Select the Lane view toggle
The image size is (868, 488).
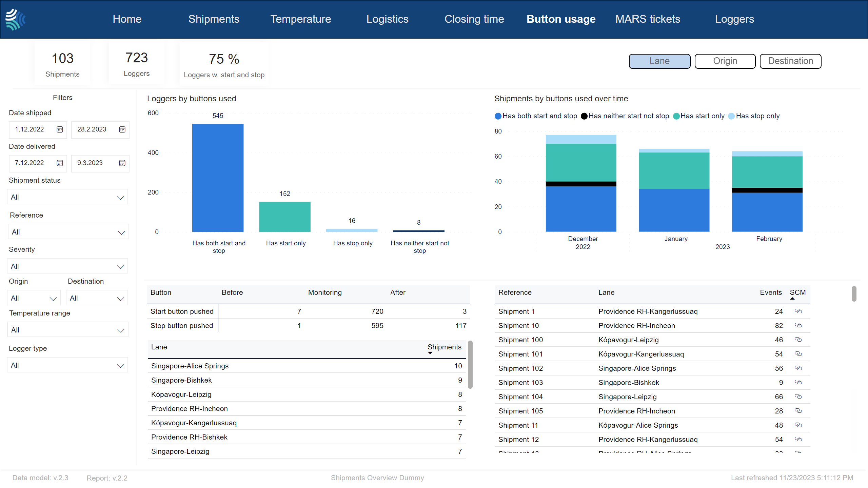point(659,61)
